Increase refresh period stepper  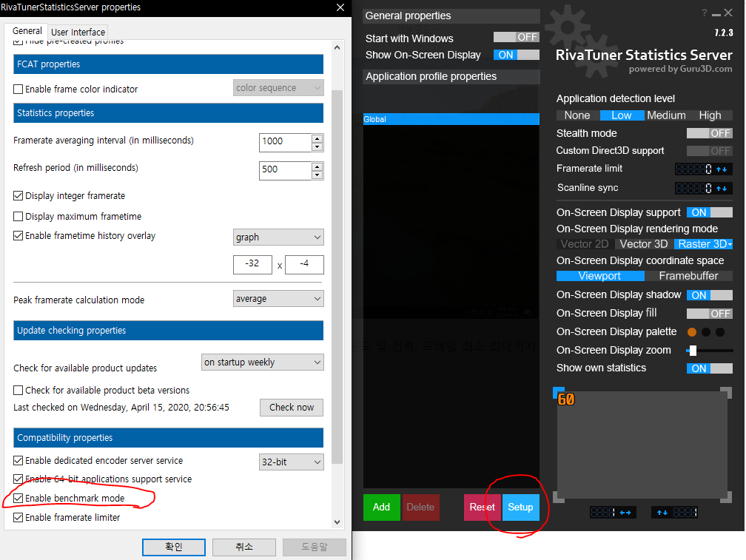[317, 166]
